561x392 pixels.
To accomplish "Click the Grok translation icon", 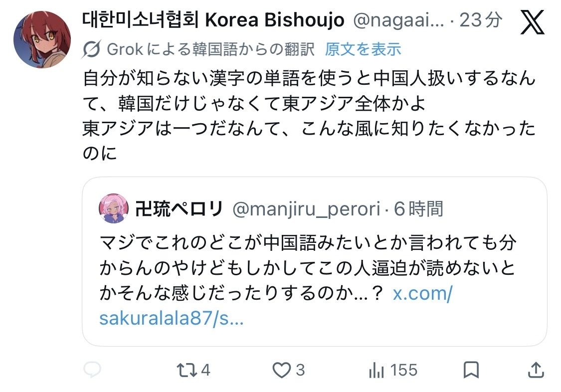I will [x=91, y=49].
